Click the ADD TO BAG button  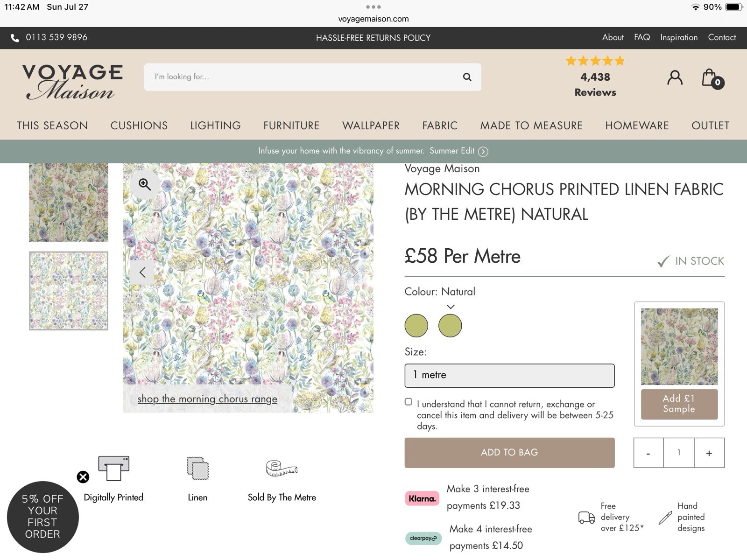click(509, 453)
